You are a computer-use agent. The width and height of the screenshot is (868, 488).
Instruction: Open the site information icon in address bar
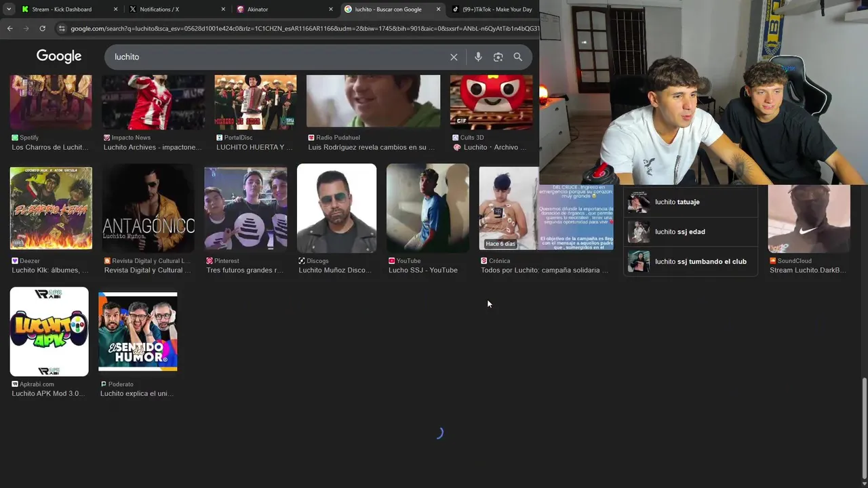(62, 28)
